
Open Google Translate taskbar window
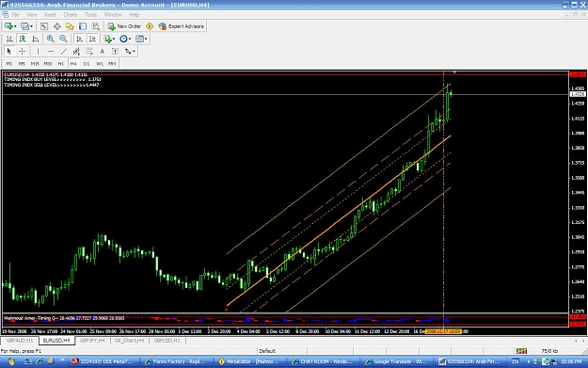click(396, 361)
